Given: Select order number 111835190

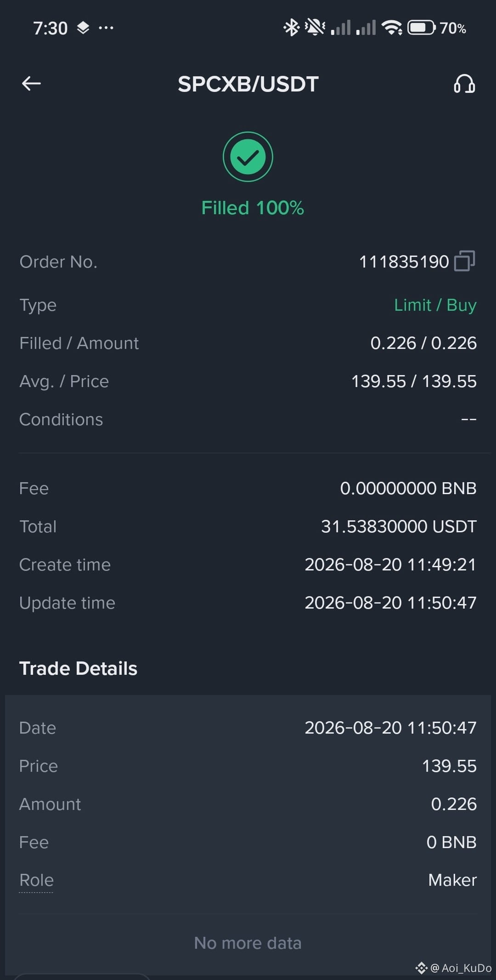Looking at the screenshot, I should tap(404, 262).
